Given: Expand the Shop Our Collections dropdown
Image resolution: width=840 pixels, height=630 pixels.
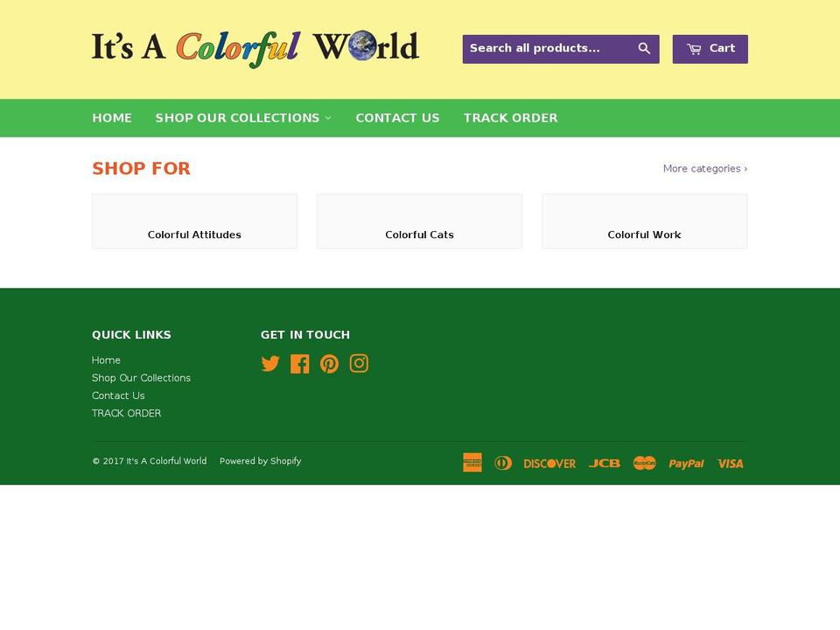Looking at the screenshot, I should (x=243, y=118).
